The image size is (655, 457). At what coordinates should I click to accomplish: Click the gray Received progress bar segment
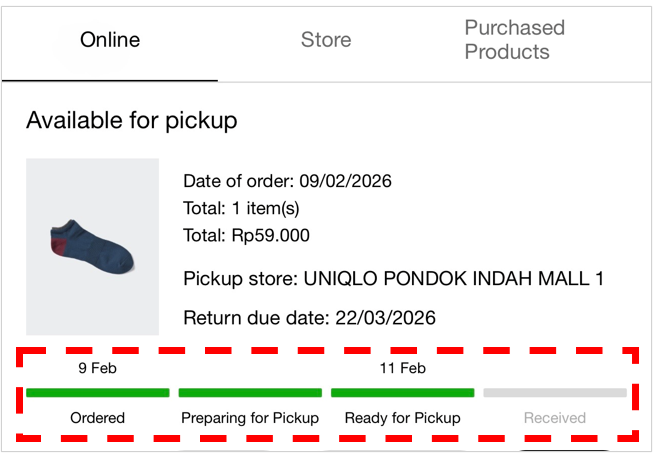point(555,393)
